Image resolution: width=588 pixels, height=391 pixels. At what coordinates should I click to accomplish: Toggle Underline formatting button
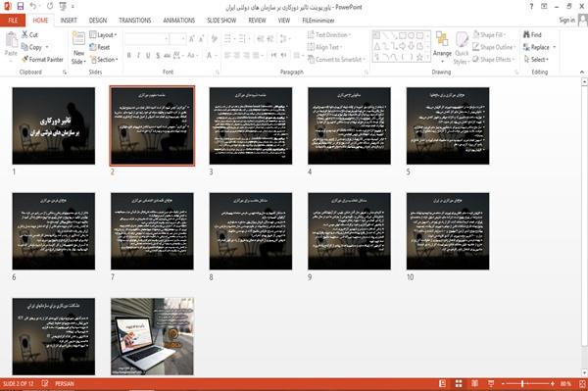click(x=148, y=56)
